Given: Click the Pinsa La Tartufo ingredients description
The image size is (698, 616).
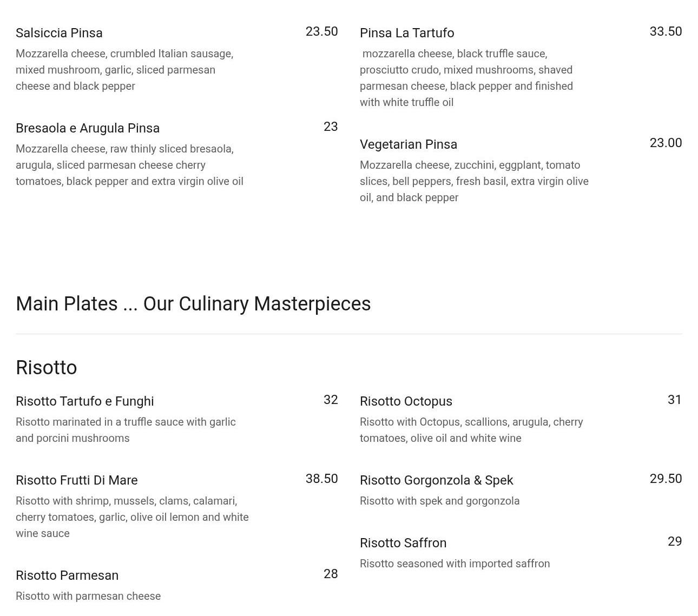Looking at the screenshot, I should pyautogui.click(x=466, y=78).
